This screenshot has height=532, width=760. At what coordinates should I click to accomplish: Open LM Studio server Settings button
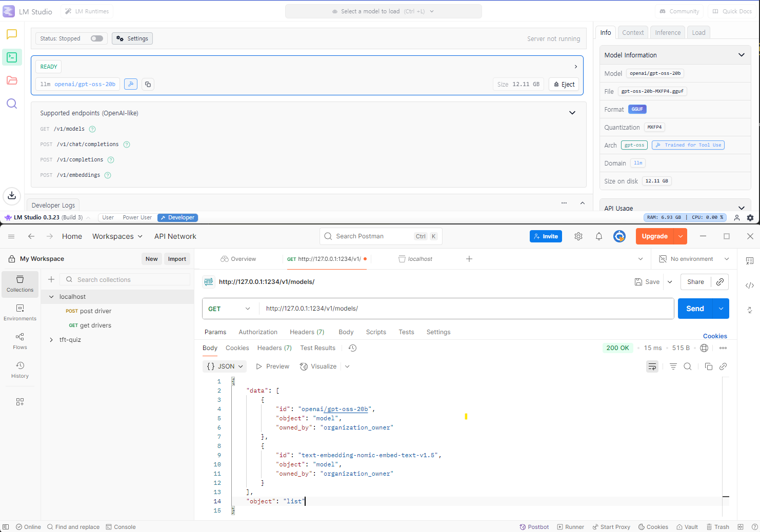pos(132,38)
